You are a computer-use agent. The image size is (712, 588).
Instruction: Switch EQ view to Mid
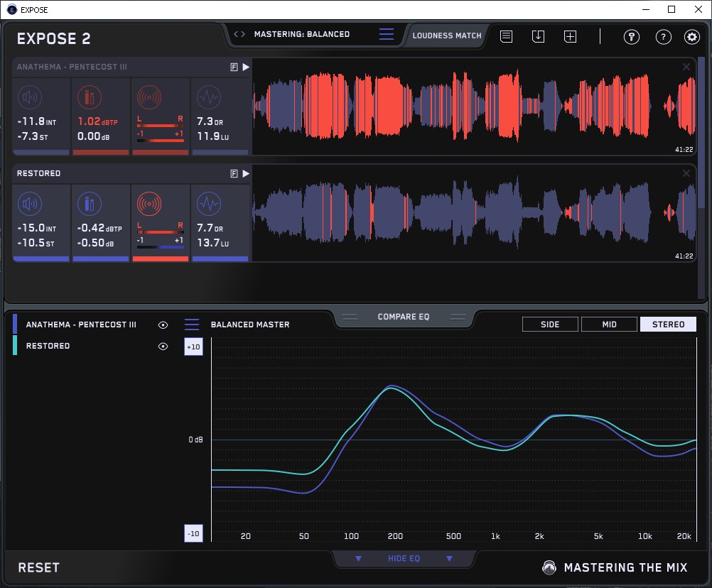(608, 325)
